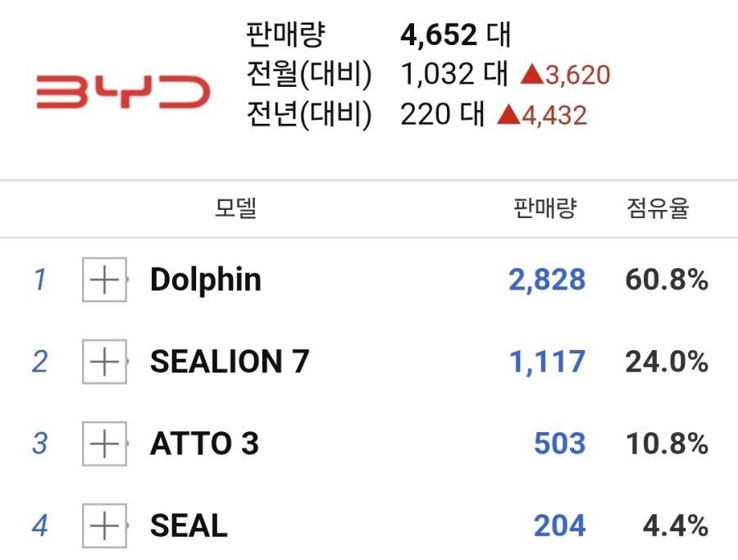Expand the SEAL row plus icon
The image size is (738, 560).
(104, 526)
